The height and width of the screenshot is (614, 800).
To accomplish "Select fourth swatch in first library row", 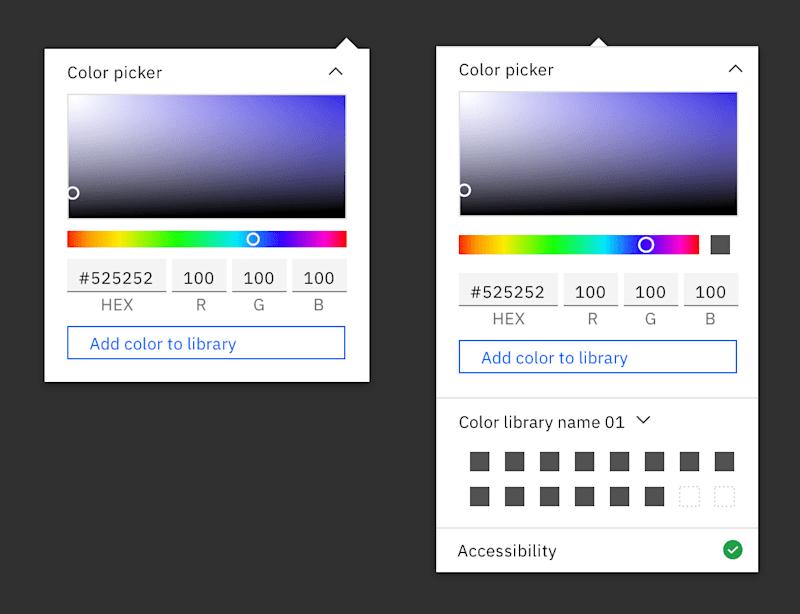I will [x=584, y=461].
